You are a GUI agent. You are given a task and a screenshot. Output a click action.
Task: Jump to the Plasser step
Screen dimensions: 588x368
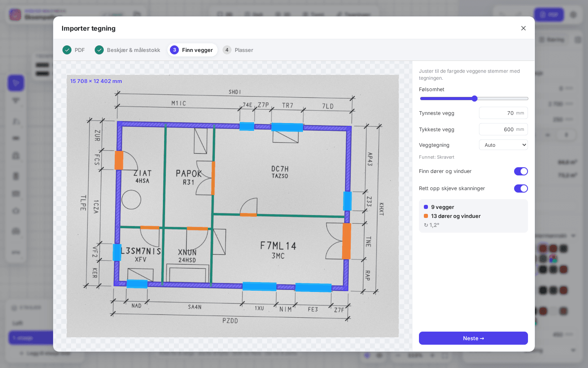[238, 50]
